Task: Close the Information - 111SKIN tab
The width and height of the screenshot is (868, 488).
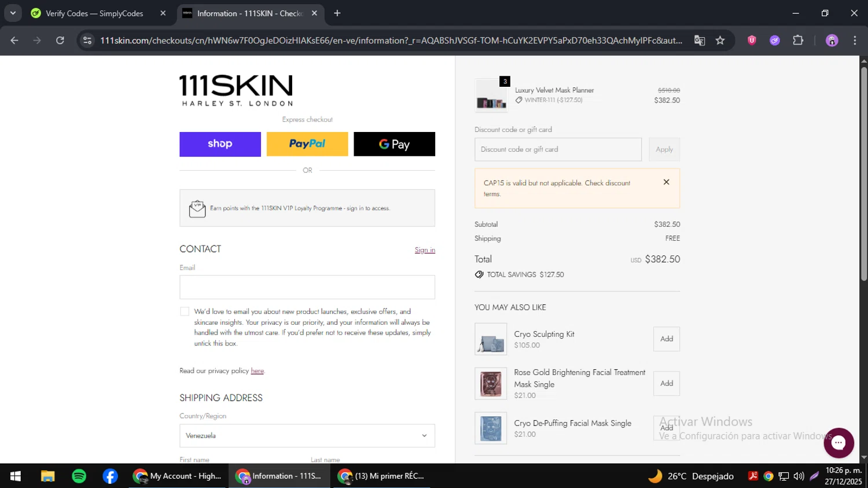Action: 314,13
